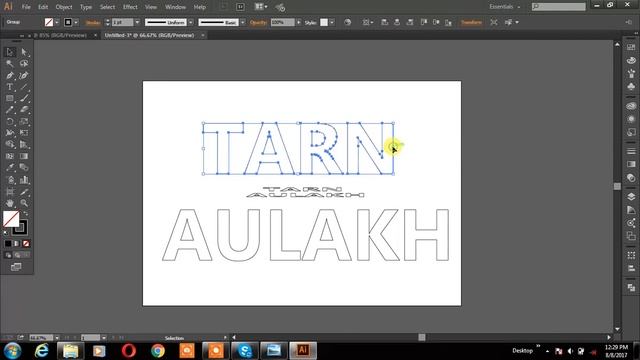The width and height of the screenshot is (640, 360).
Task: Open the Effect menu
Action: point(130,7)
